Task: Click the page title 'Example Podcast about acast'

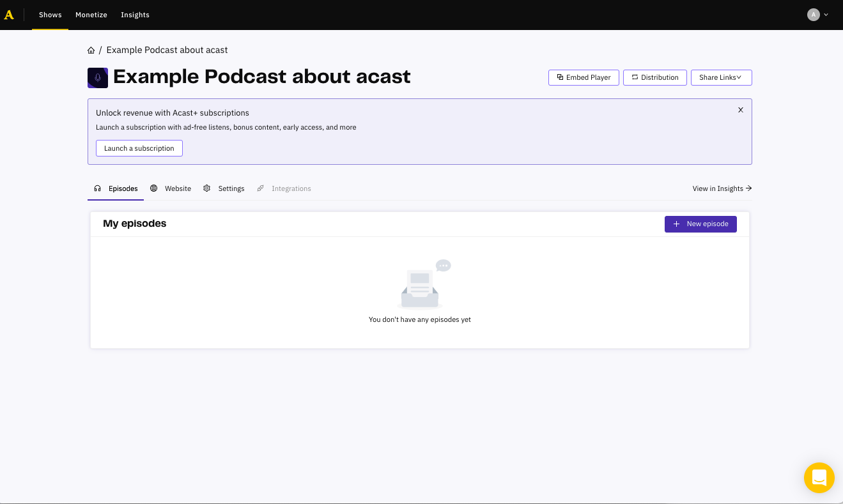Action: pos(262,77)
